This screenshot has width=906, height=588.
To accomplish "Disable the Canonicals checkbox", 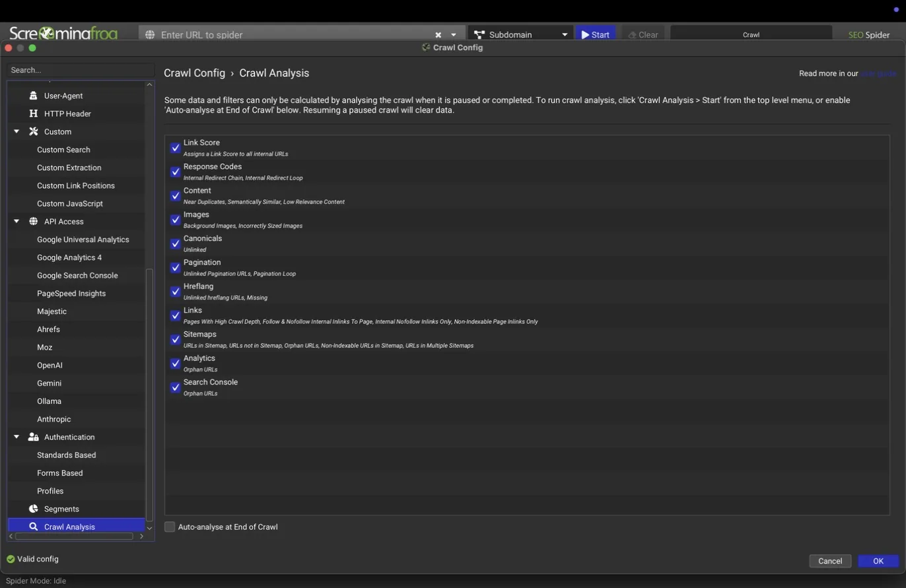I will pyautogui.click(x=175, y=244).
